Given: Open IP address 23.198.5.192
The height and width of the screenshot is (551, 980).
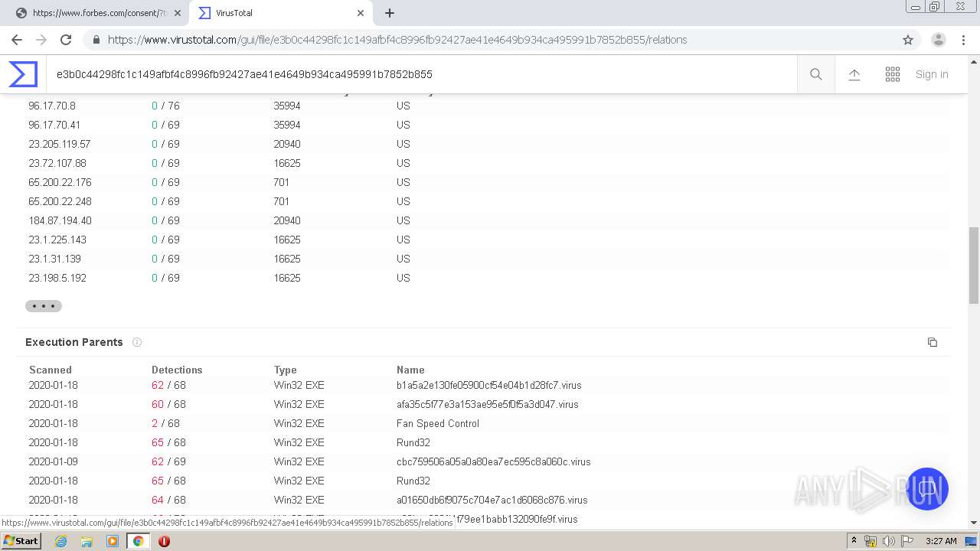Looking at the screenshot, I should 57,278.
